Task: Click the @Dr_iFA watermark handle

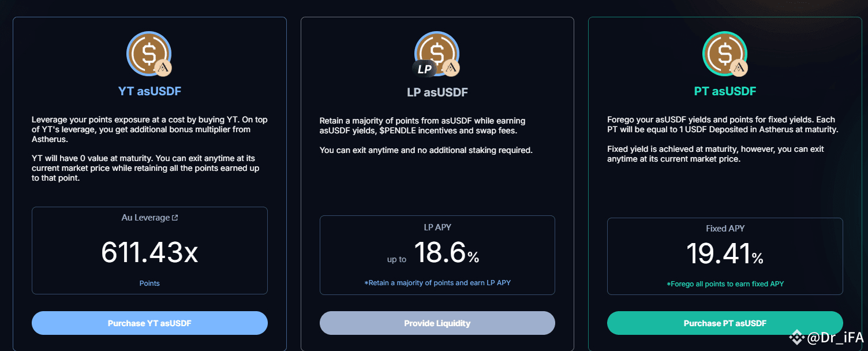Action: pos(835,337)
